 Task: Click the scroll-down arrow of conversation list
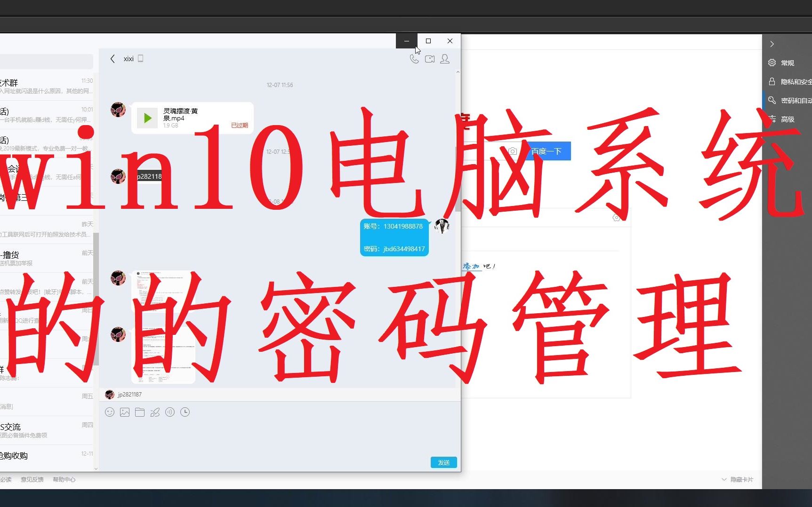click(x=96, y=468)
